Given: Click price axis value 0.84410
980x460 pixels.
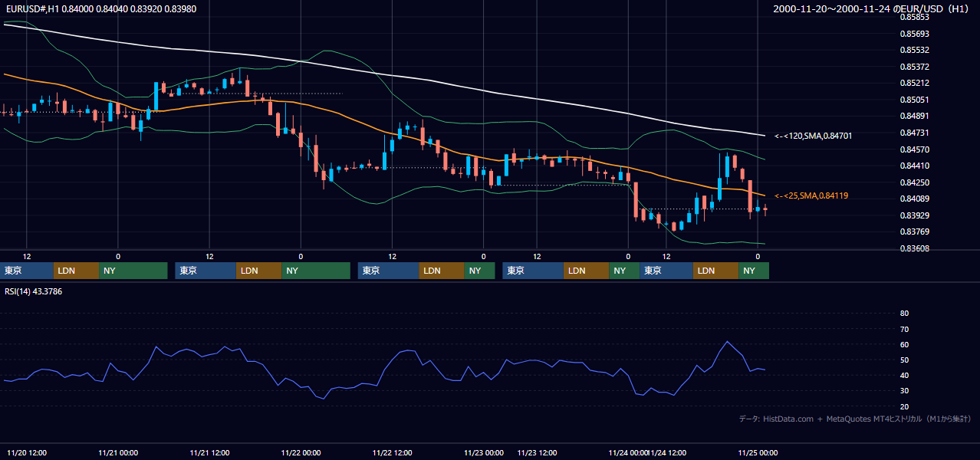Looking at the screenshot, I should click(914, 166).
